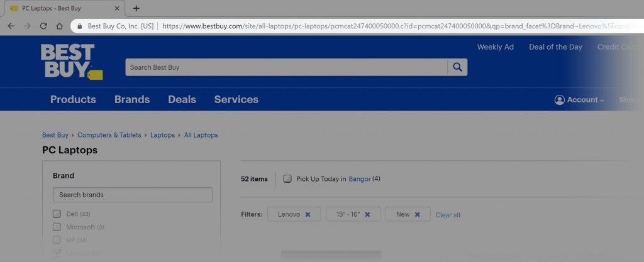Click Clear all filters link
Viewport: 644px width, 262px height.
pyautogui.click(x=448, y=215)
